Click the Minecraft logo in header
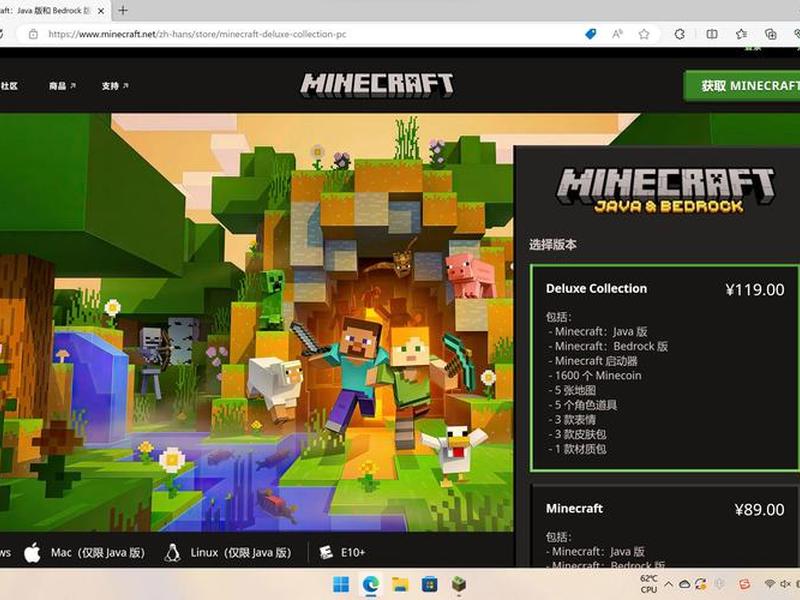 point(377,85)
